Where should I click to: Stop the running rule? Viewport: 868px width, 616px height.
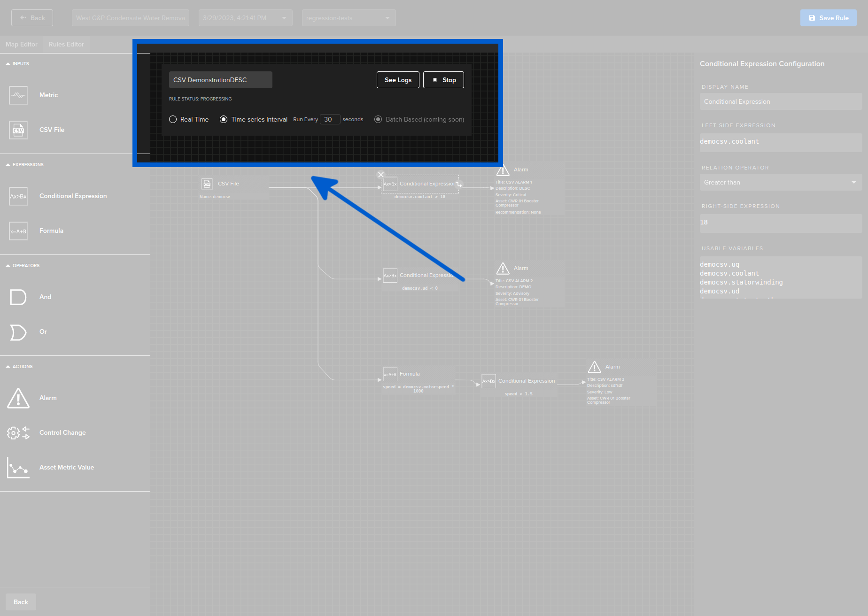click(x=443, y=80)
